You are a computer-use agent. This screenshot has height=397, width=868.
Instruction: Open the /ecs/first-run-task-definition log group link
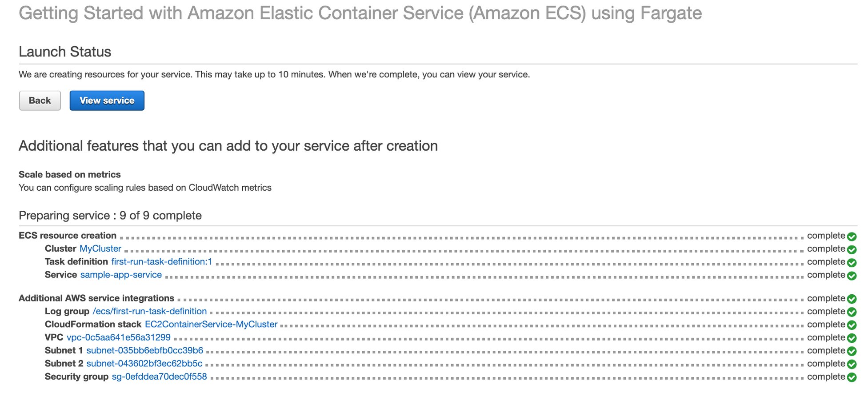pos(149,311)
